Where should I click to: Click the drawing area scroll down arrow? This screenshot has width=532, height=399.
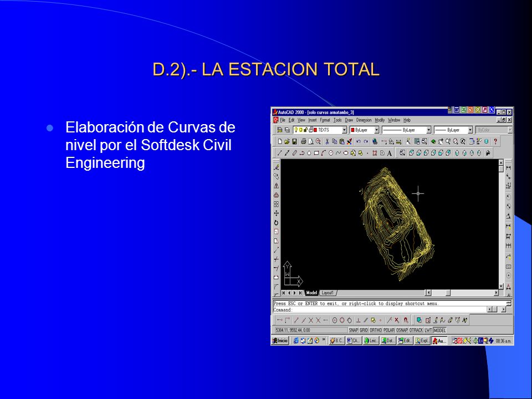pyautogui.click(x=501, y=287)
